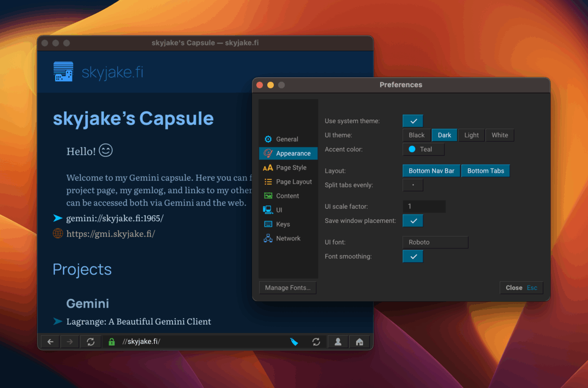The height and width of the screenshot is (388, 588).
Task: Click reload icon beside the bookmark tag
Action: coord(316,342)
